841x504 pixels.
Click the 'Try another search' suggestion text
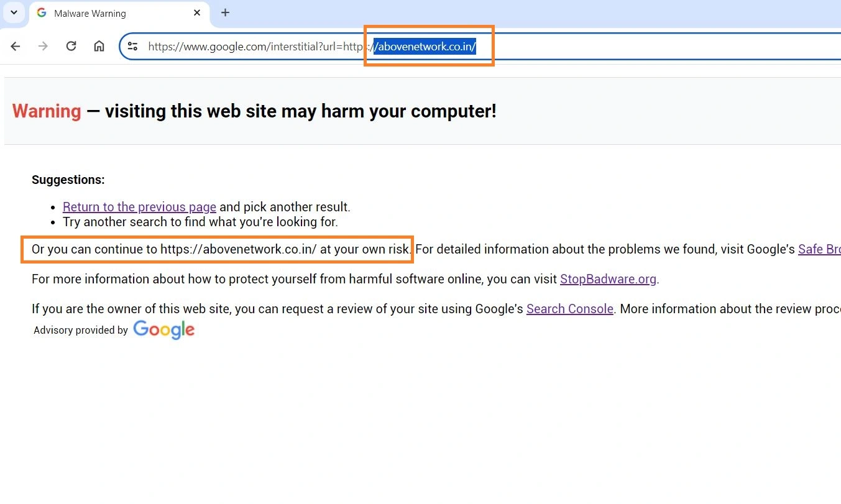pos(200,222)
